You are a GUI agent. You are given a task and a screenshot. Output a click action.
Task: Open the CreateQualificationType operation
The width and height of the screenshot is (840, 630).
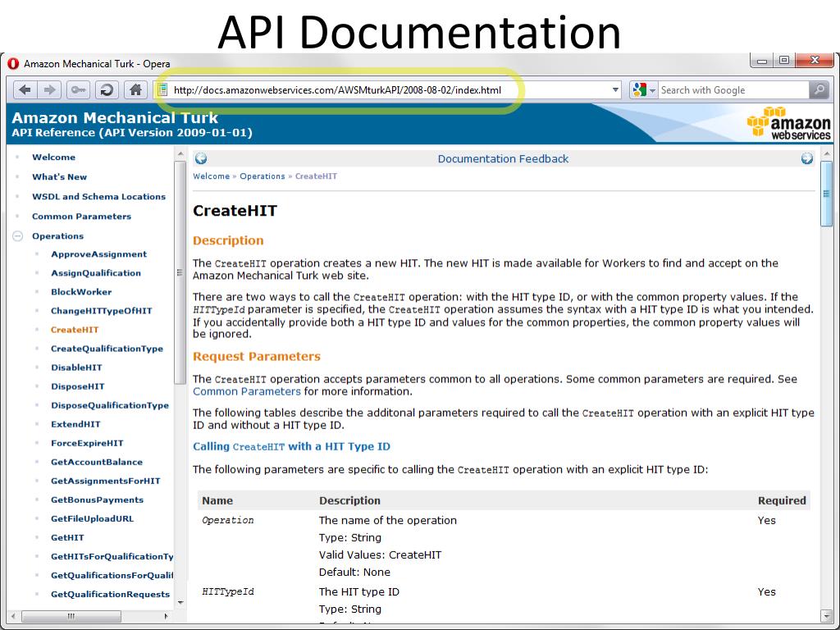pyautogui.click(x=107, y=349)
